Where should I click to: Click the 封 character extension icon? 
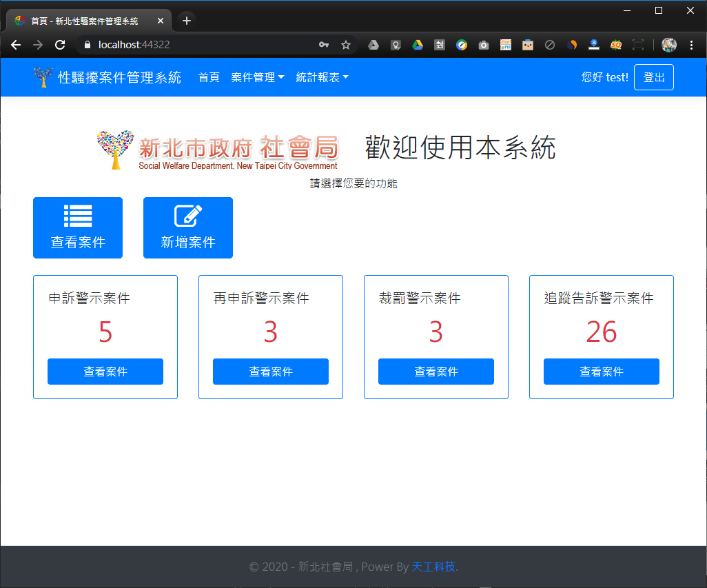point(440,45)
